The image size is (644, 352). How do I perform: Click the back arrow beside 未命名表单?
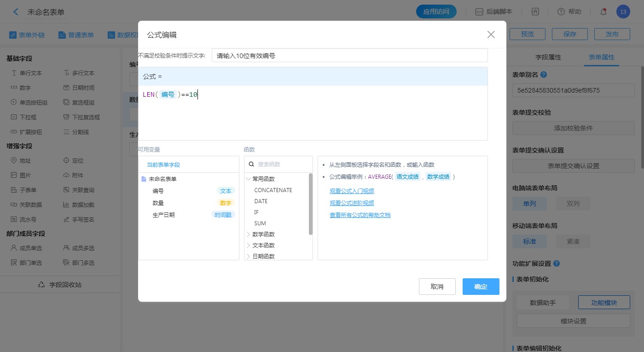16,12
